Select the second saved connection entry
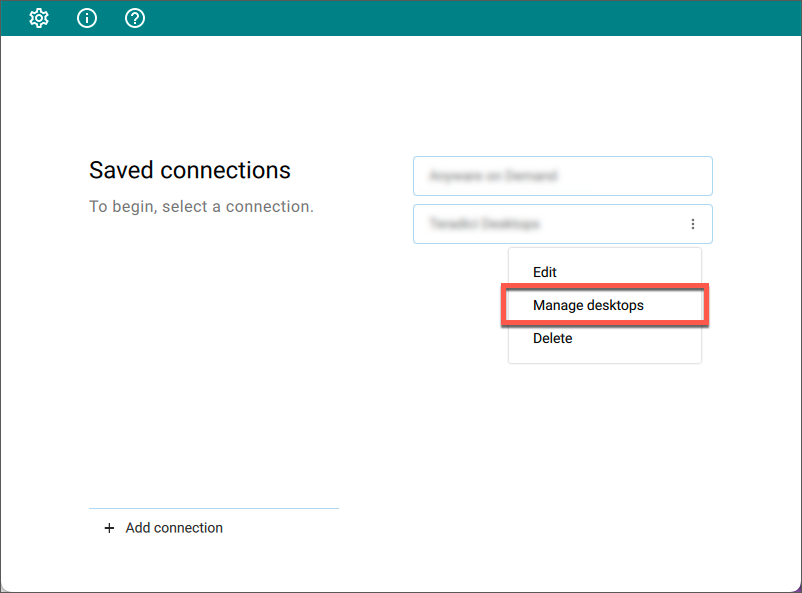The width and height of the screenshot is (802, 593). click(563, 224)
